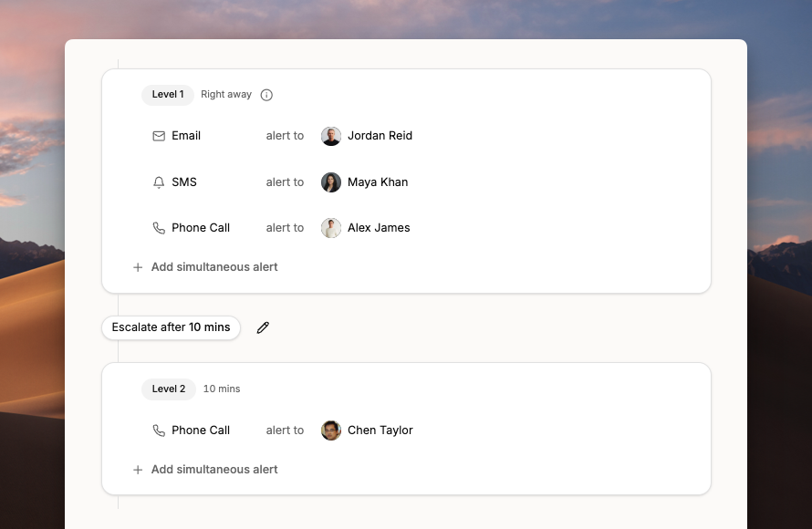Select the name Maya Khan
The image size is (812, 529).
point(378,182)
